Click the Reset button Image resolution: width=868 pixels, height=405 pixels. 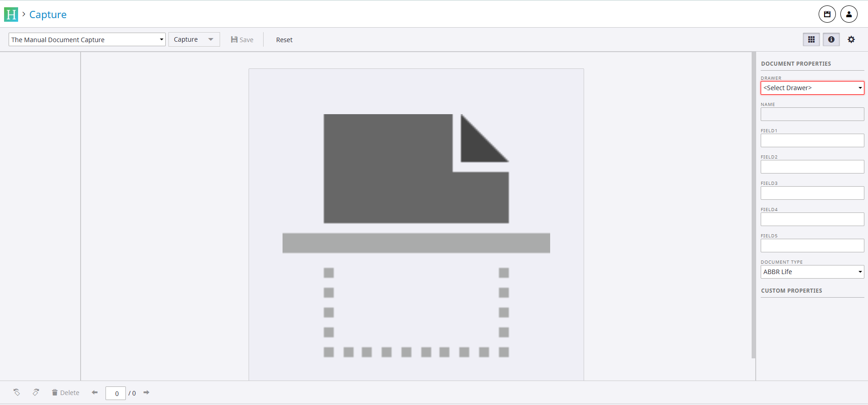284,40
